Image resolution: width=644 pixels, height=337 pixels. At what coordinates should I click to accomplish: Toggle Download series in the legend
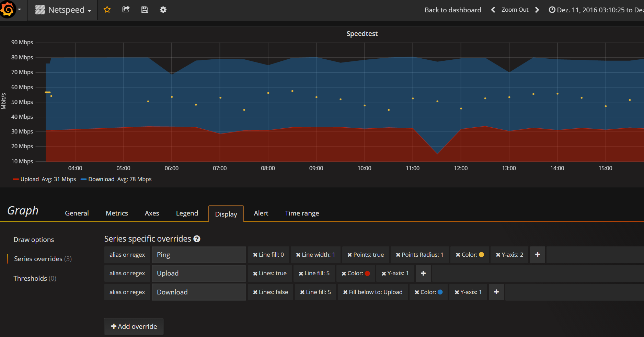tap(101, 179)
